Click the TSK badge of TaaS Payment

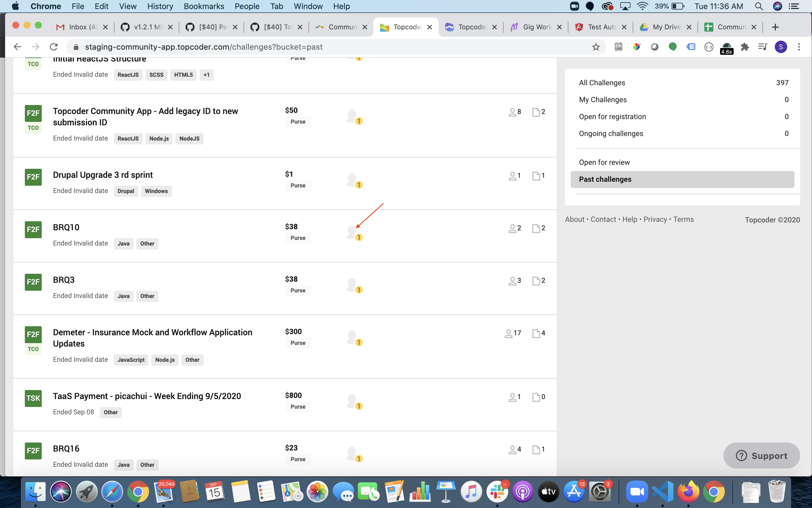coord(33,398)
